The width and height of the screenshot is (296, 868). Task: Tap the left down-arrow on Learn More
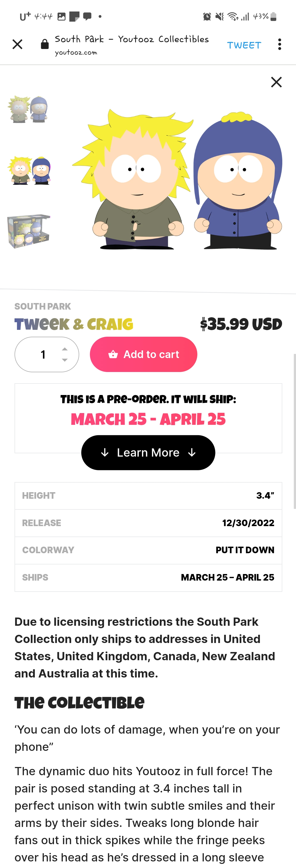point(105,452)
